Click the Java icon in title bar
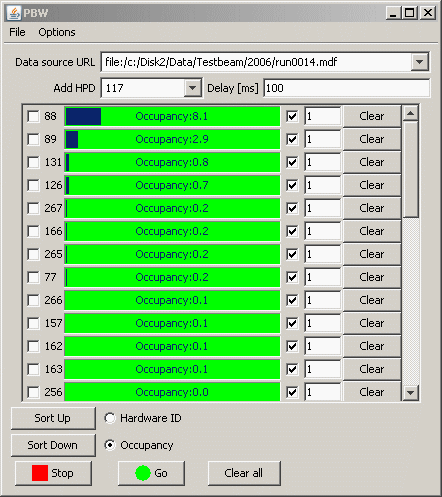 14,13
